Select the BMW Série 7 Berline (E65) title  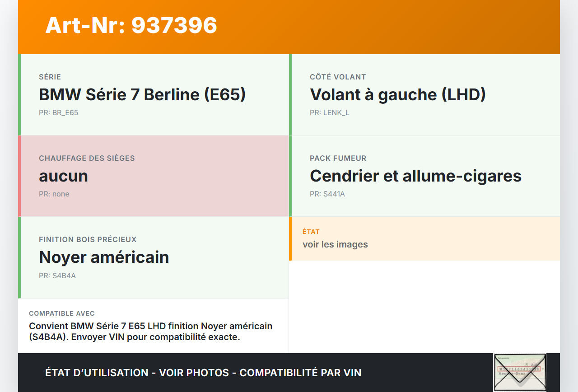click(x=142, y=95)
